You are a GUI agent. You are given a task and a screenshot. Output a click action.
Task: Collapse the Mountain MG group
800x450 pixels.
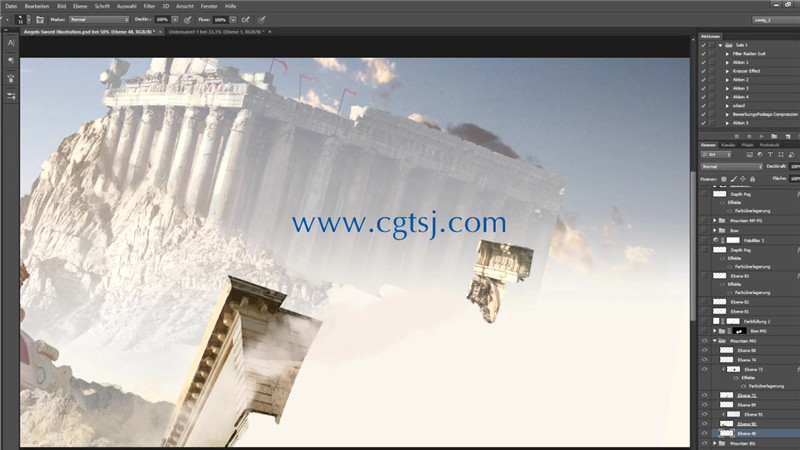pos(715,341)
